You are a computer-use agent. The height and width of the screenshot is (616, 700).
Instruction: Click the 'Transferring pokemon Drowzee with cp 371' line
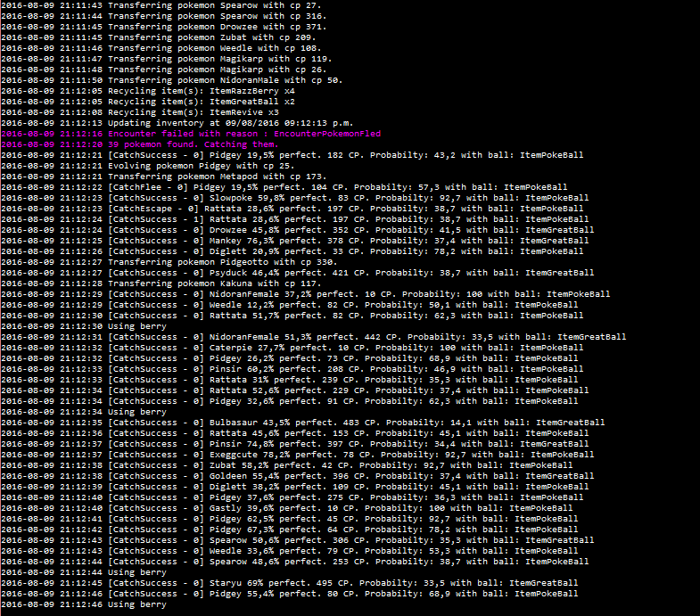[164, 27]
